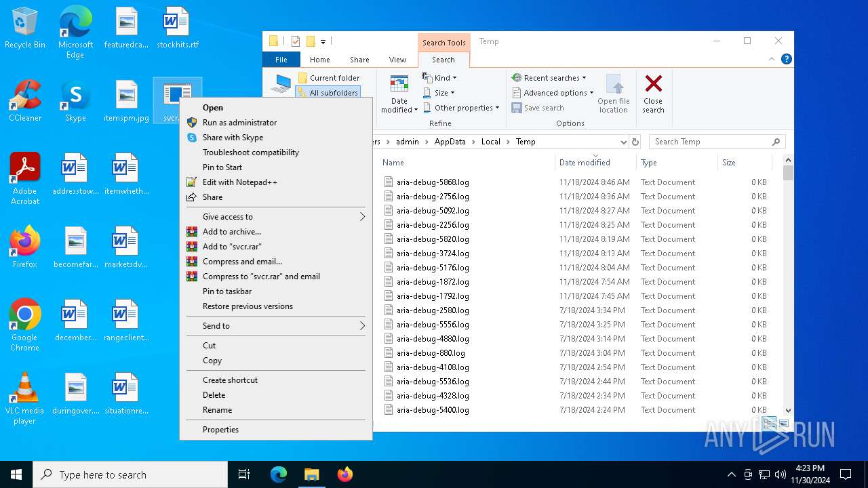Open the Other properties dropdown
Image resolution: width=868 pixels, height=488 pixels.
tap(461, 108)
